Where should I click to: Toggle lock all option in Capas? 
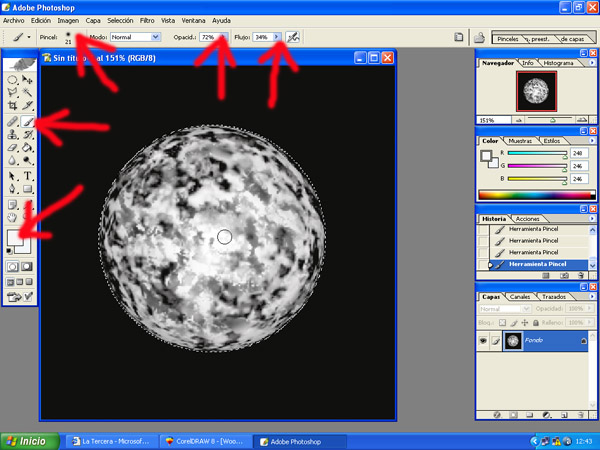point(536,323)
